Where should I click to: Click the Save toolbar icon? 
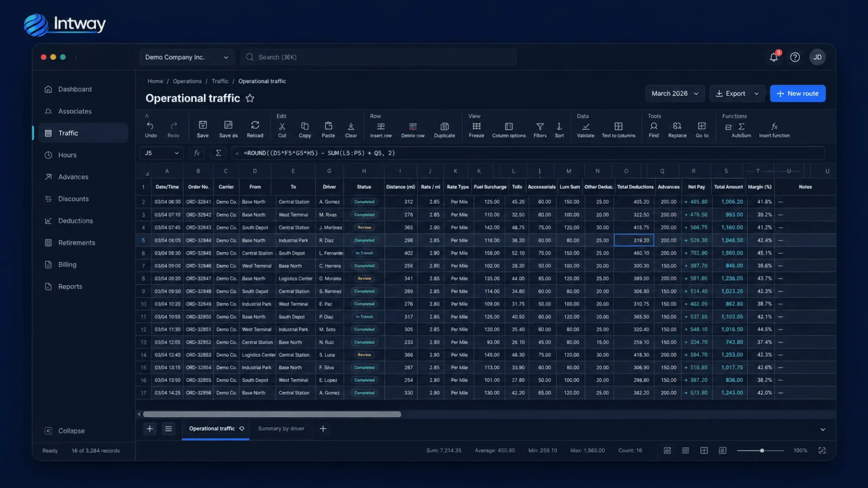tap(202, 125)
